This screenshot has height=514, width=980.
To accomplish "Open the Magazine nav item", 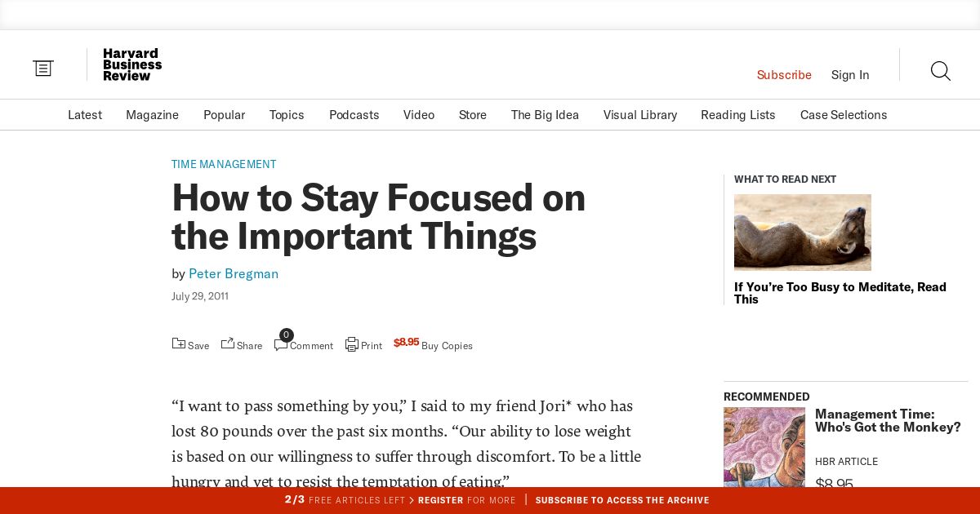I will 152,115.
